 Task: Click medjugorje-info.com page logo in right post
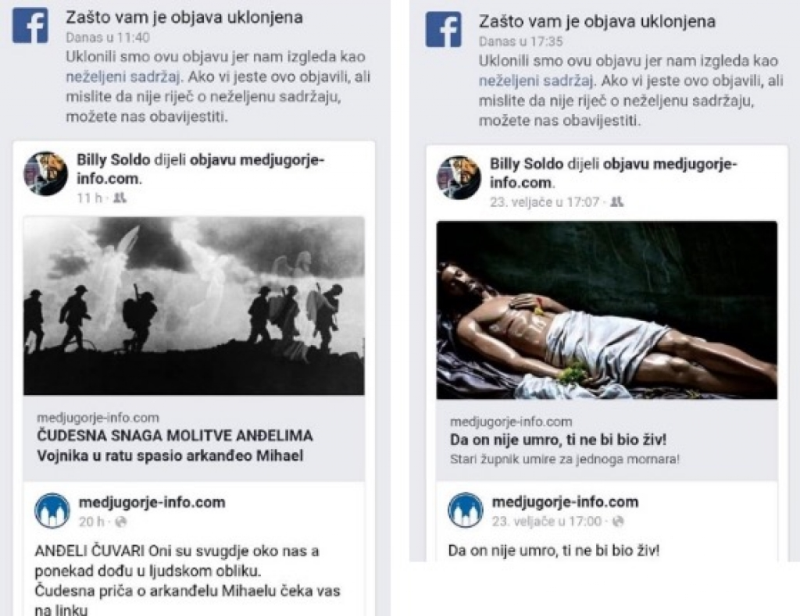click(x=465, y=510)
